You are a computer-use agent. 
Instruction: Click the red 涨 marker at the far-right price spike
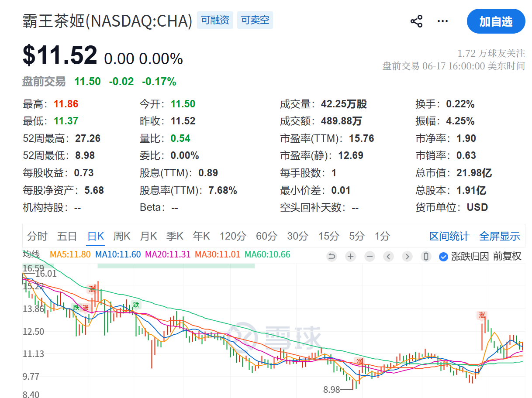point(482,315)
